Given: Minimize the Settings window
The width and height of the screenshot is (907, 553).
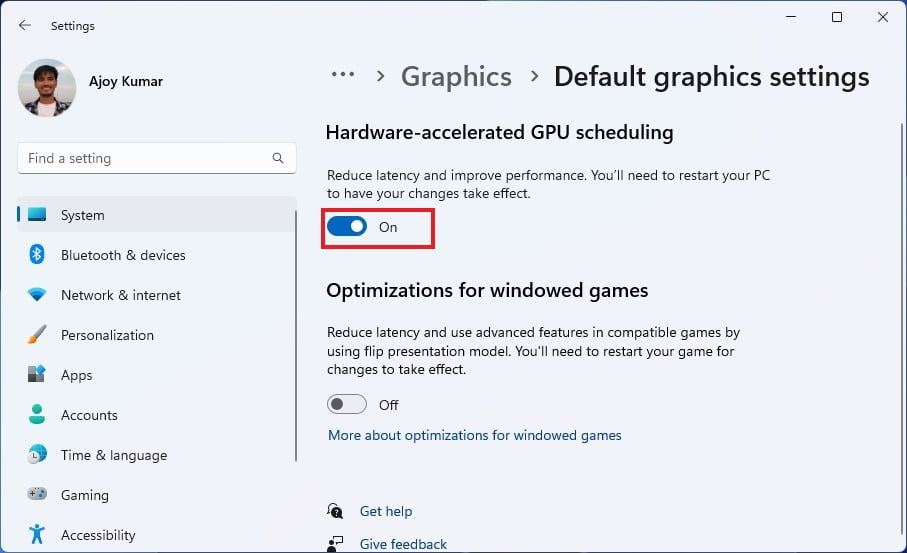Looking at the screenshot, I should click(x=791, y=17).
